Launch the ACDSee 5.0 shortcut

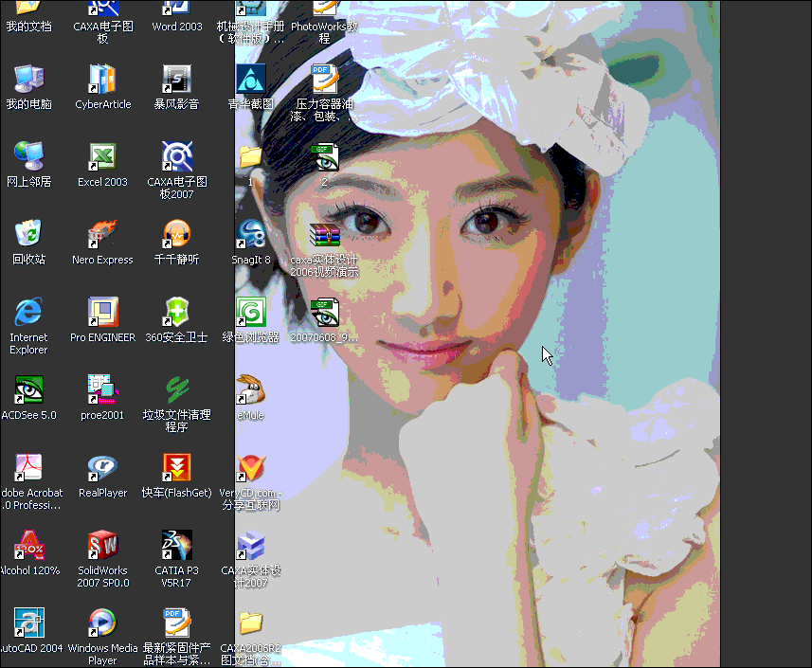pyautogui.click(x=29, y=389)
